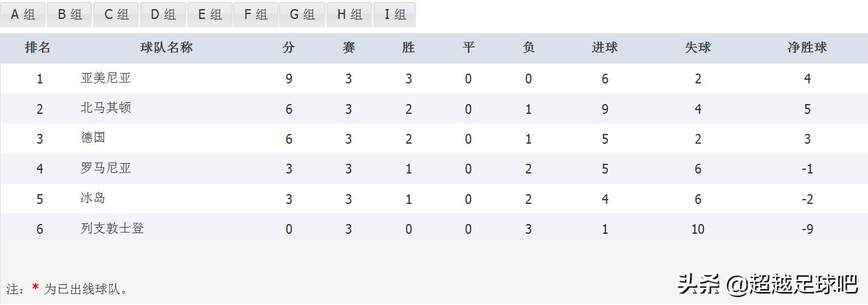
Task: Open the 北马其顿 team entry
Action: pos(106,108)
